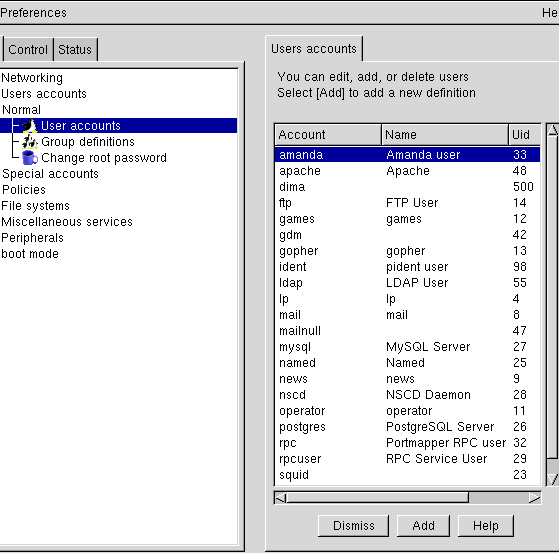Switch to the Control tab
This screenshot has width=559, height=553.
click(28, 50)
